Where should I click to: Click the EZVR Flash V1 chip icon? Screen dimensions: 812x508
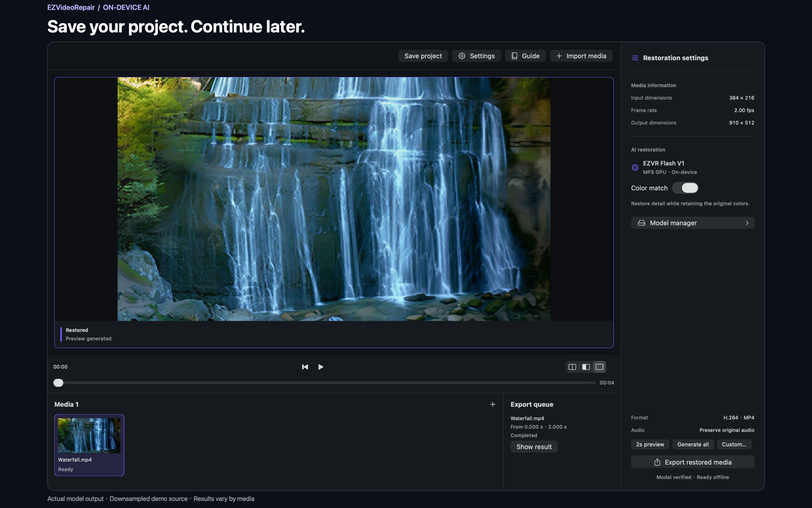[x=635, y=168]
